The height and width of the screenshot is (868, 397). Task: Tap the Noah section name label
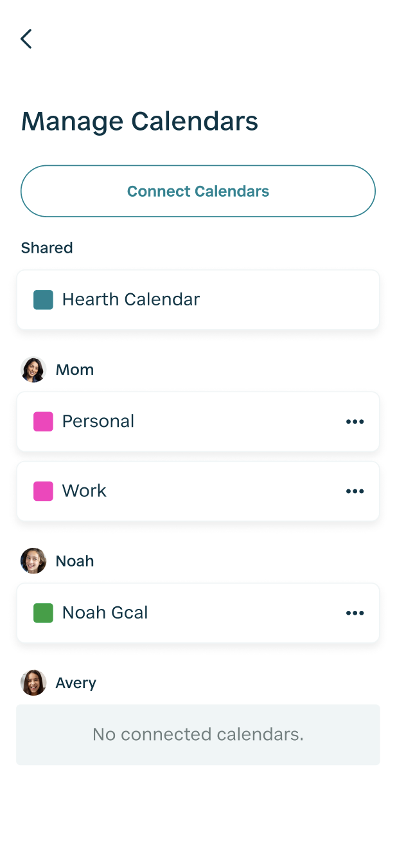(x=75, y=561)
